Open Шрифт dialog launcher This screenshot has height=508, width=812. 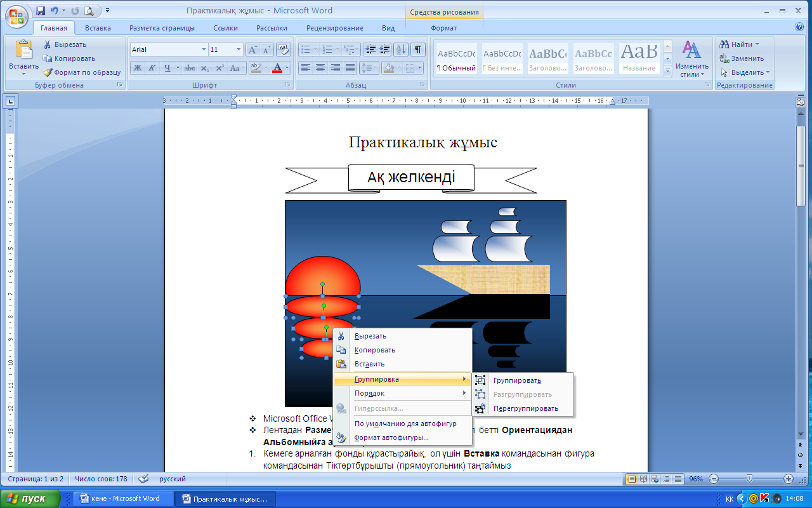click(x=288, y=84)
